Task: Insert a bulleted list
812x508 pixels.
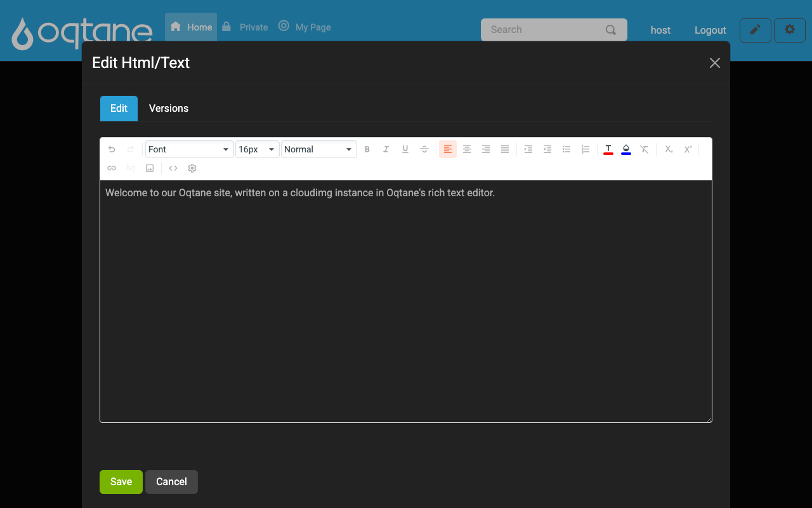Action: click(x=566, y=149)
